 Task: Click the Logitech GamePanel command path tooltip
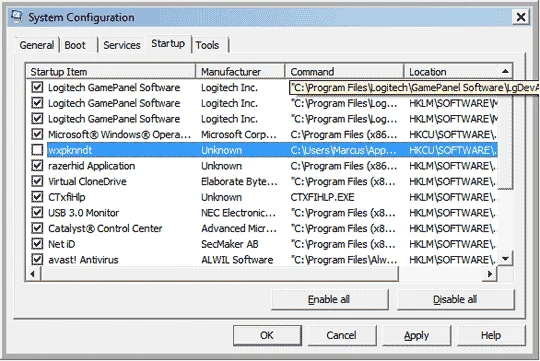coord(414,87)
